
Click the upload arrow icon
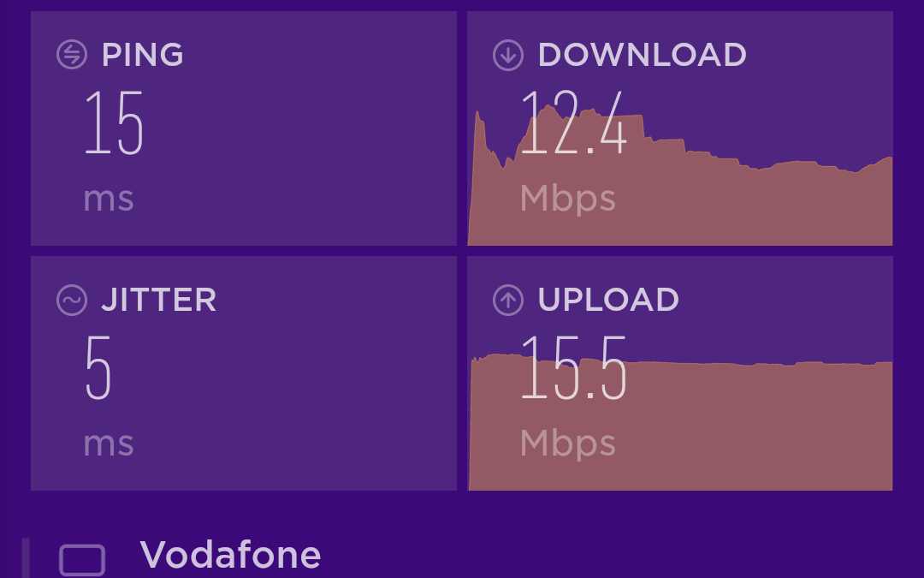click(508, 301)
